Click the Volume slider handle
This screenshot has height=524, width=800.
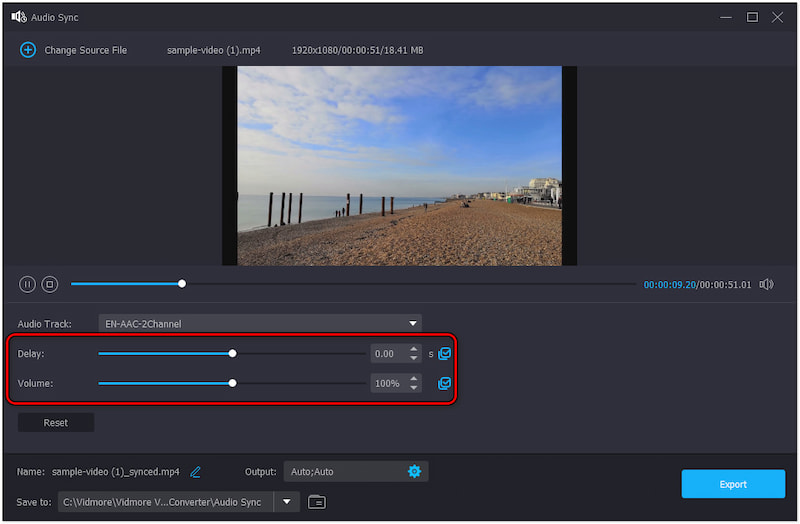233,383
